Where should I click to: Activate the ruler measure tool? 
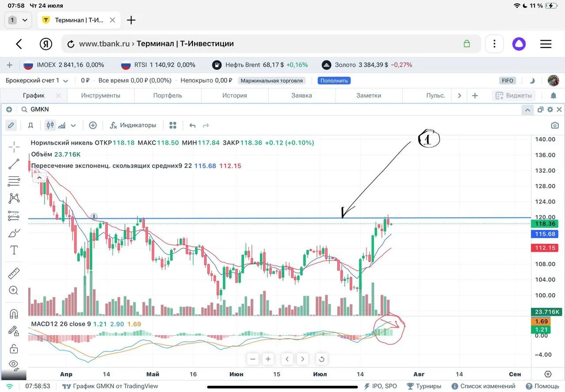click(14, 273)
